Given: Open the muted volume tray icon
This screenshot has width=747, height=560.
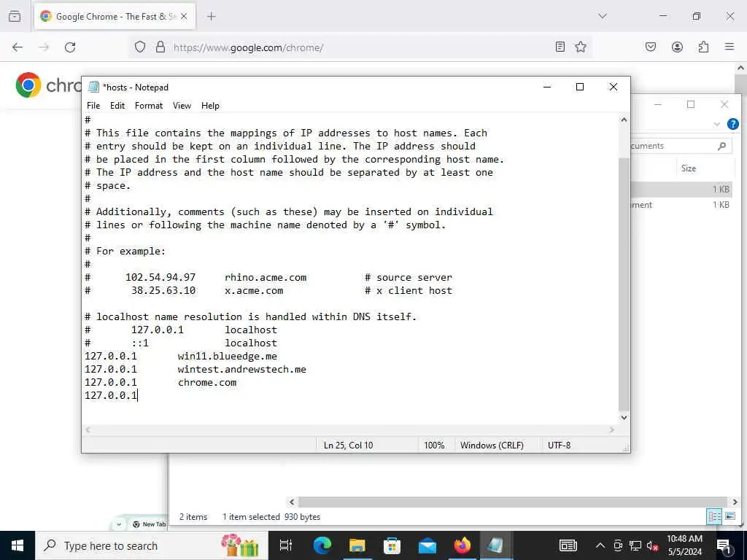Looking at the screenshot, I should click(653, 545).
